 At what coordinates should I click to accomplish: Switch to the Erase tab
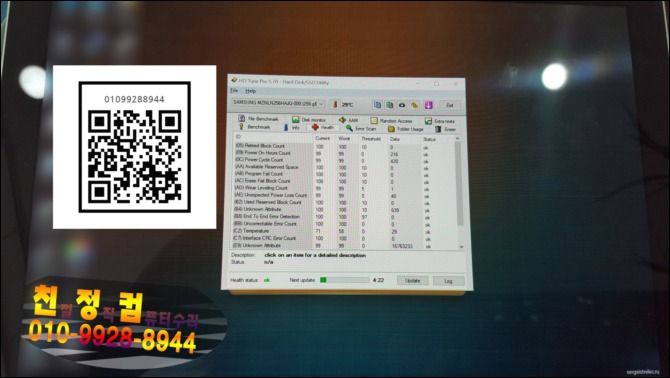click(x=446, y=129)
